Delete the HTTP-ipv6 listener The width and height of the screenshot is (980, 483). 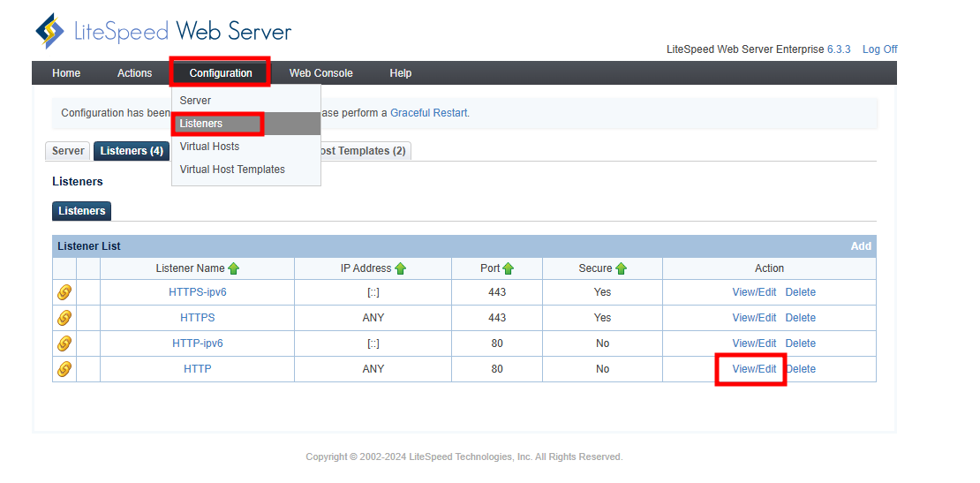coord(801,343)
